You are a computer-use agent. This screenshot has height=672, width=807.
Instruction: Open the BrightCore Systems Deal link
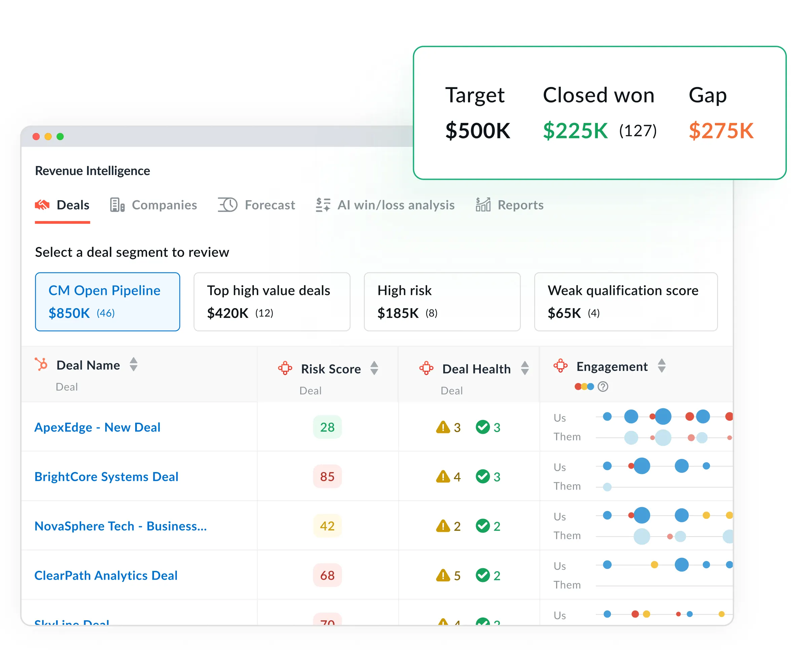(x=107, y=476)
